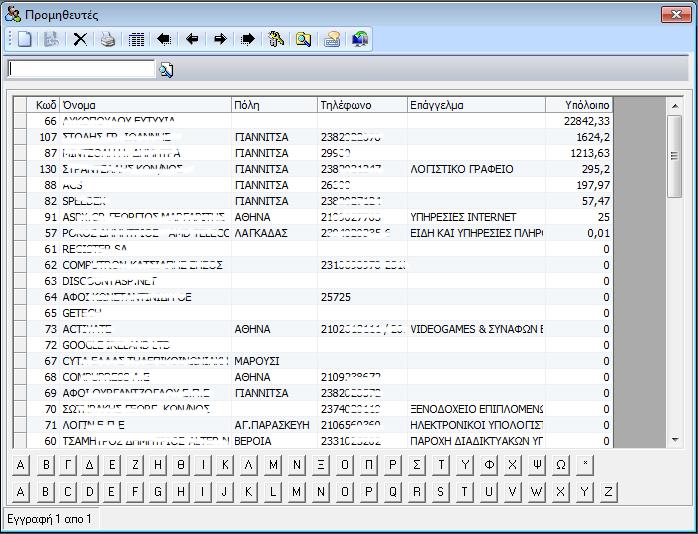This screenshot has width=698, height=534.
Task: Go to the first record arrow
Action: pyautogui.click(x=164, y=39)
